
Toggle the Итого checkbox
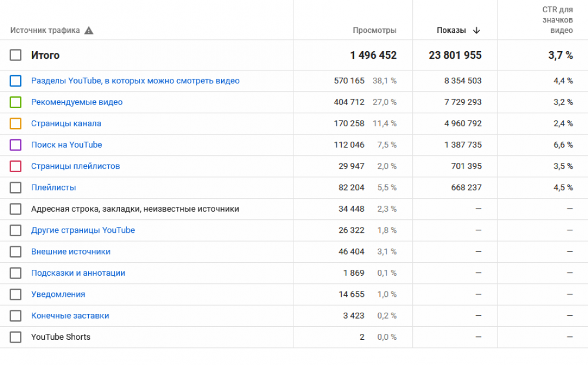point(16,55)
